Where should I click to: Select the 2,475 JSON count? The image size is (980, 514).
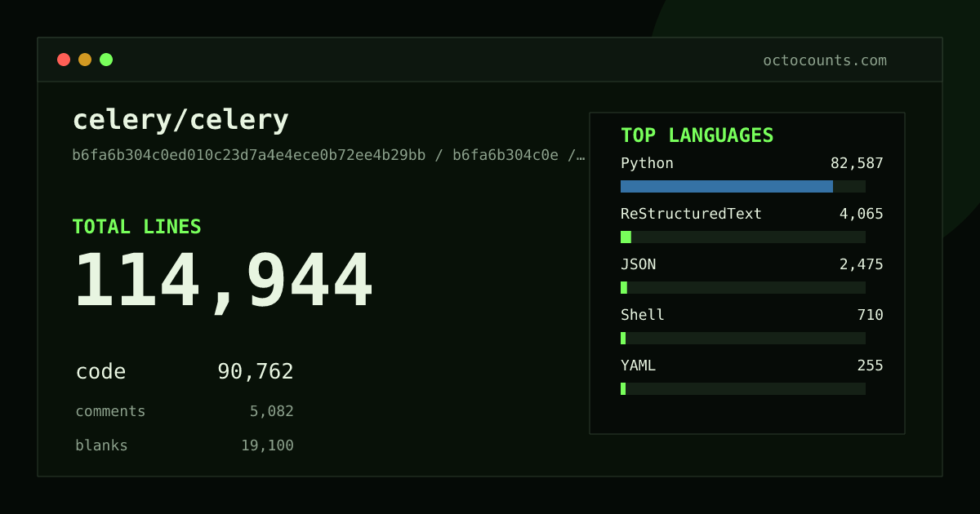tap(862, 264)
